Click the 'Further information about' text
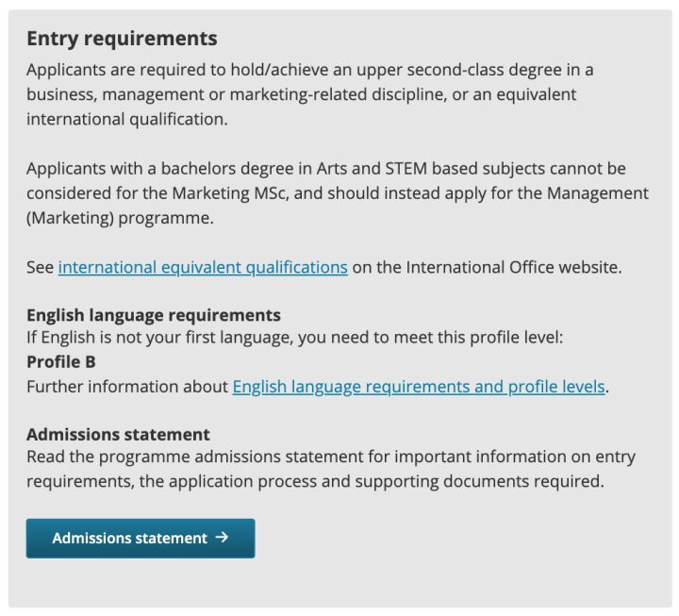This screenshot has height=616, width=679. pos(127,387)
